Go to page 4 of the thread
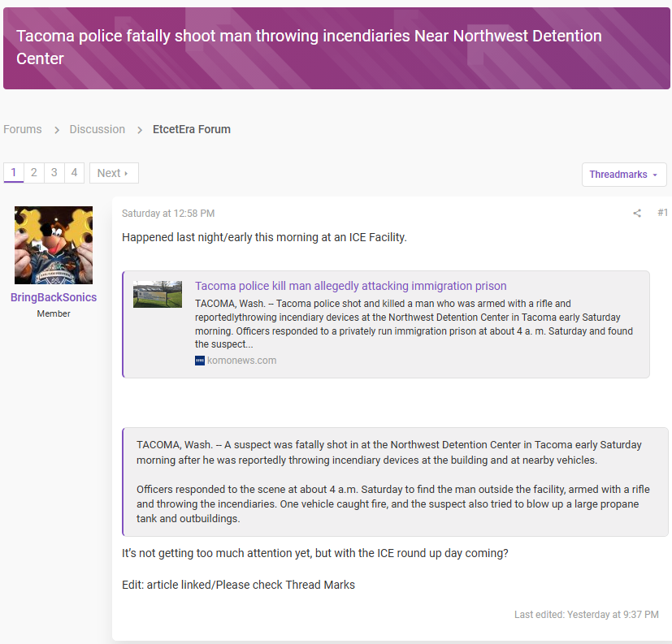 (74, 172)
